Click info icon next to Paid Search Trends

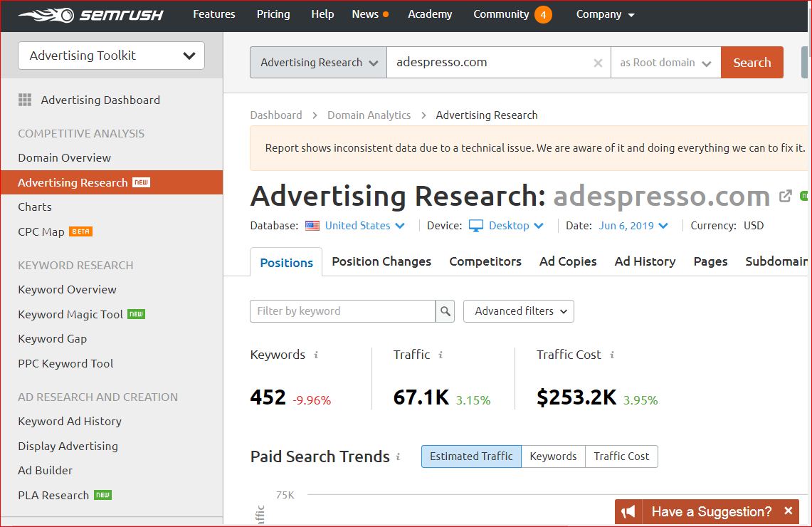point(398,456)
